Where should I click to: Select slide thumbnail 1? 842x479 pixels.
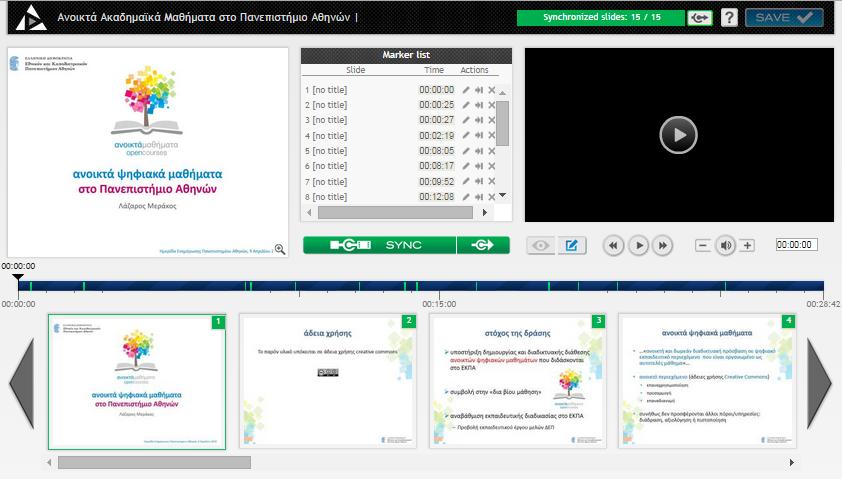pyautogui.click(x=137, y=382)
